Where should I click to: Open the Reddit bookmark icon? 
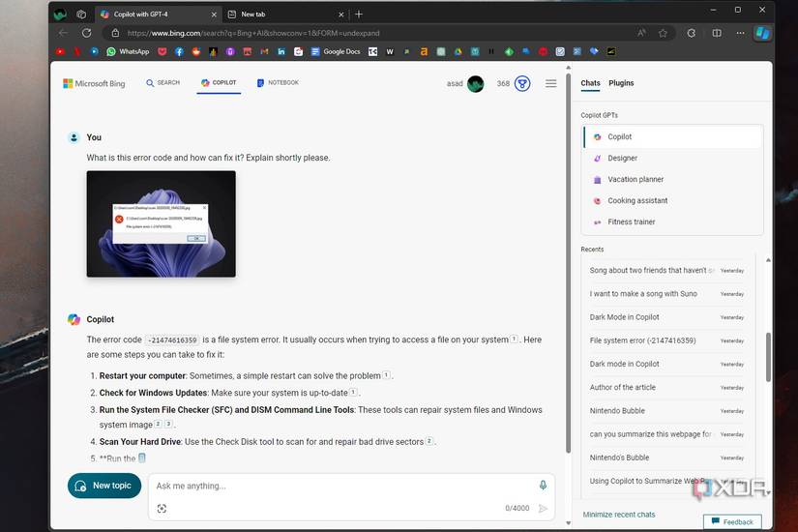[x=196, y=51]
